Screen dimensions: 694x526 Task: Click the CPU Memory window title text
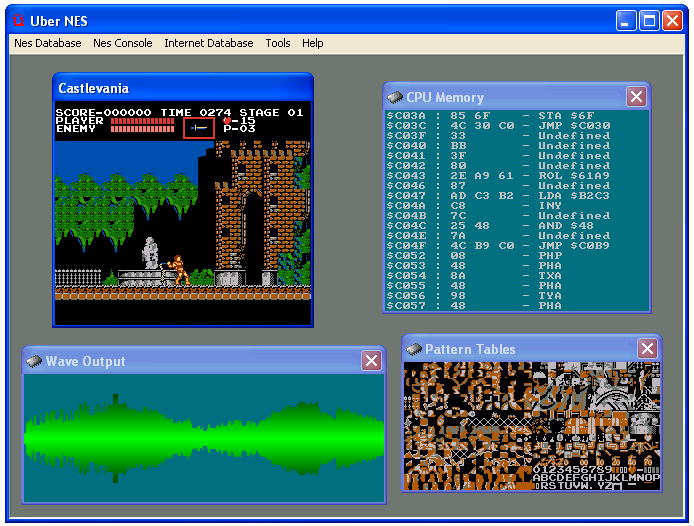tap(445, 97)
